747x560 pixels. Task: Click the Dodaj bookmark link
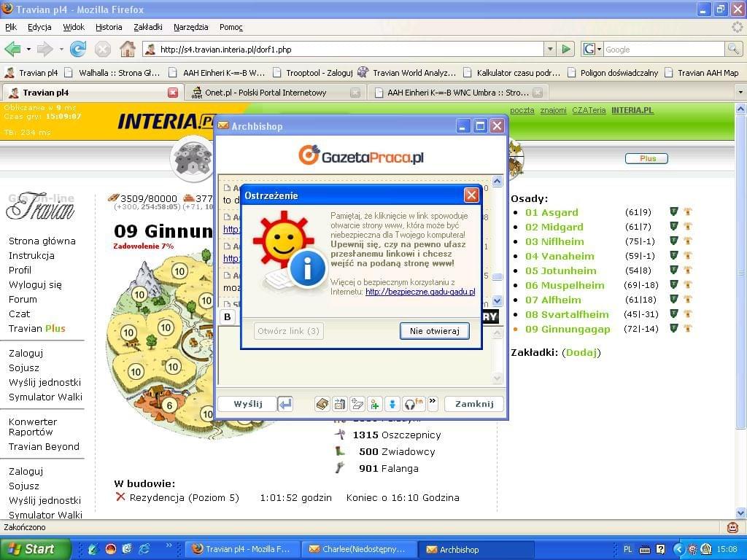pyautogui.click(x=581, y=353)
